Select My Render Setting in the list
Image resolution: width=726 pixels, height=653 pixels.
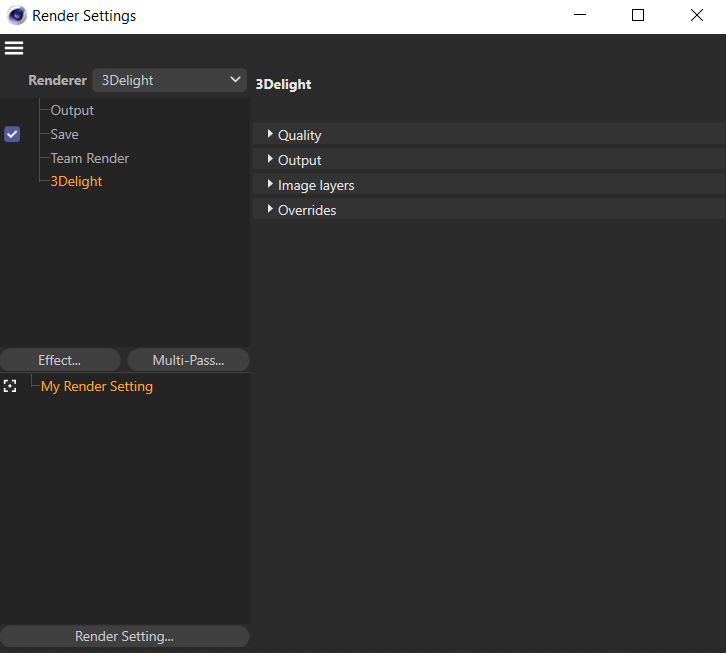point(97,386)
